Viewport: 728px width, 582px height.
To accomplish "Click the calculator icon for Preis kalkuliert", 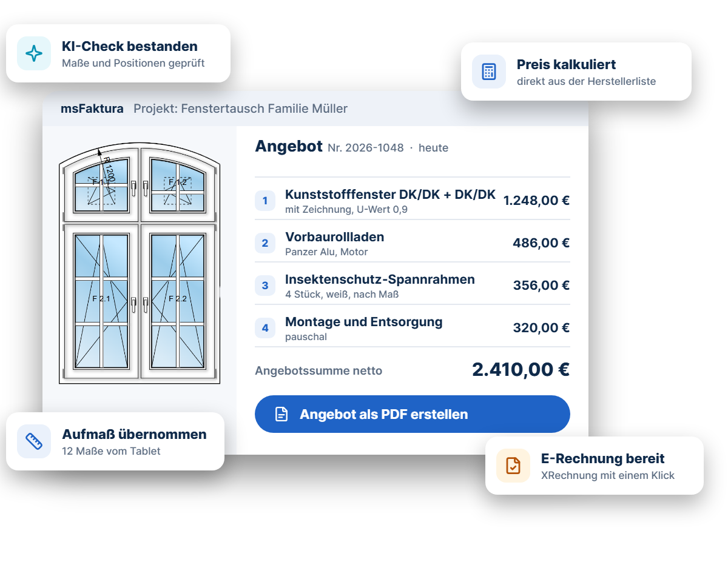I will (489, 72).
